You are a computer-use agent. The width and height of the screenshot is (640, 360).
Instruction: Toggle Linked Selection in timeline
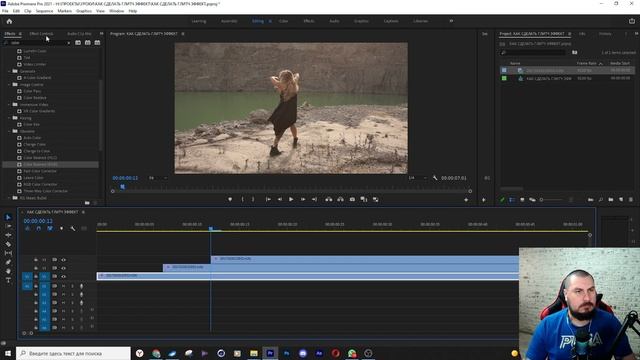[x=50, y=229]
